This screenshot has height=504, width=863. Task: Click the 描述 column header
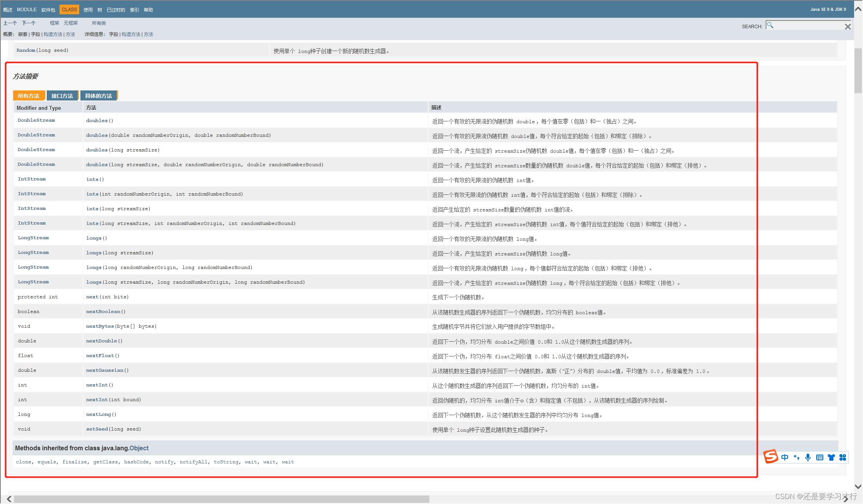coord(436,107)
